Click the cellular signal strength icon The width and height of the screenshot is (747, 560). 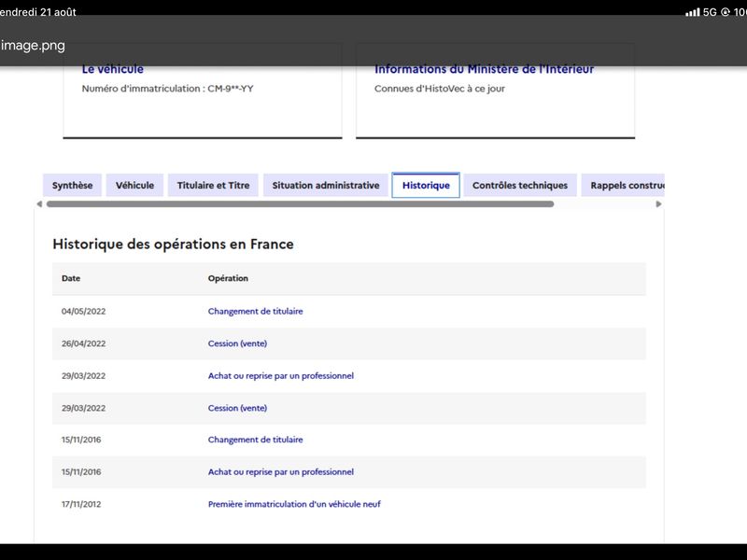pos(692,12)
